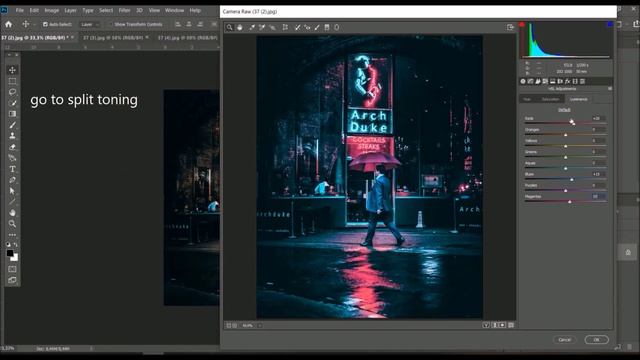The height and width of the screenshot is (360, 640).
Task: Open the Basic panel icon
Action: pos(523,81)
